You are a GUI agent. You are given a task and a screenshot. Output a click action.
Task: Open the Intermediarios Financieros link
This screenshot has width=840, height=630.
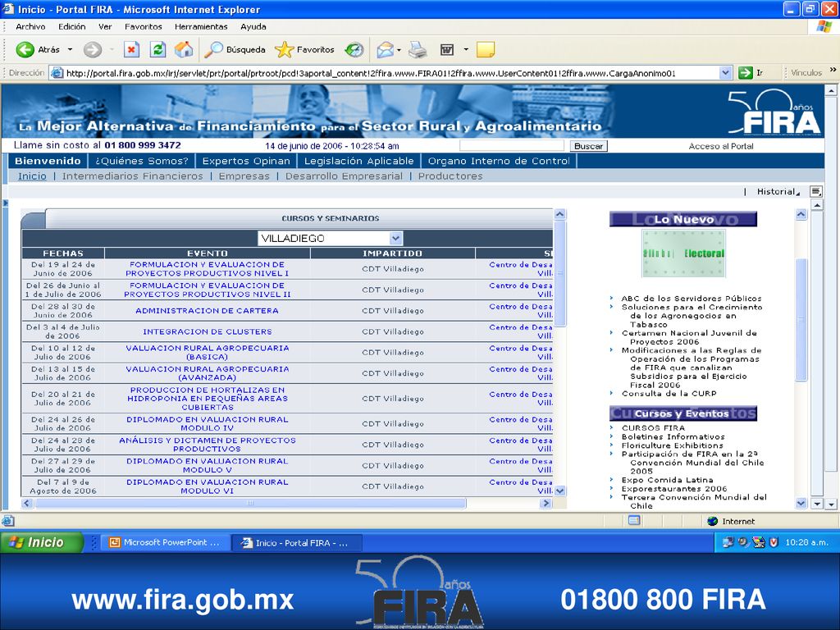click(x=133, y=176)
